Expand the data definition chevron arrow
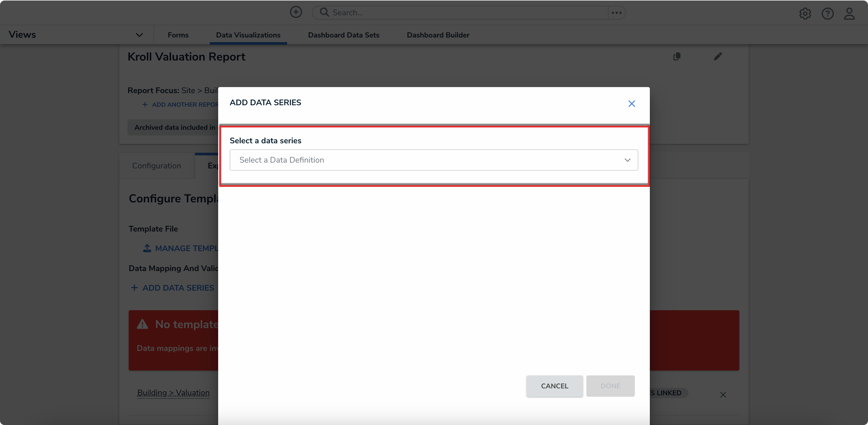Viewport: 868px width, 425px height. point(627,160)
